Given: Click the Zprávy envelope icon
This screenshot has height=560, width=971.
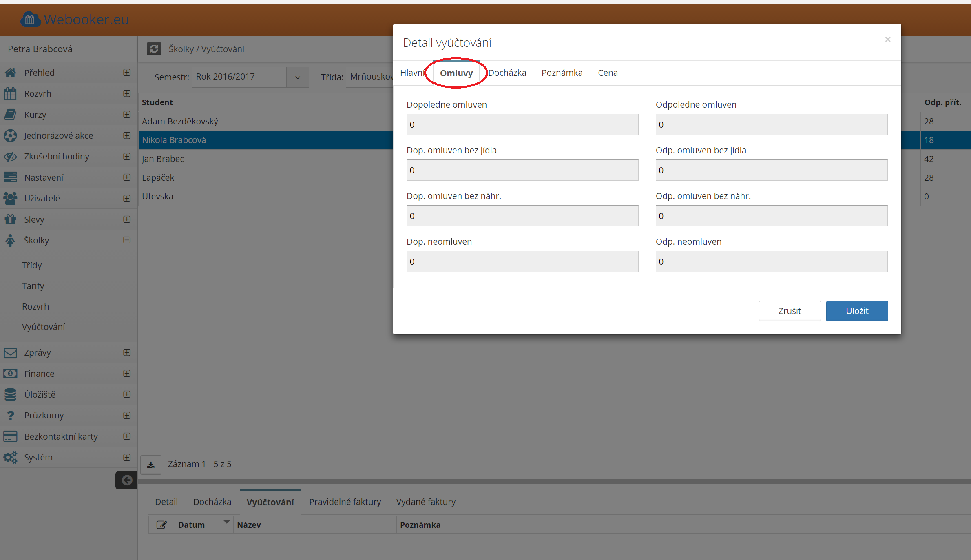Looking at the screenshot, I should (x=10, y=352).
